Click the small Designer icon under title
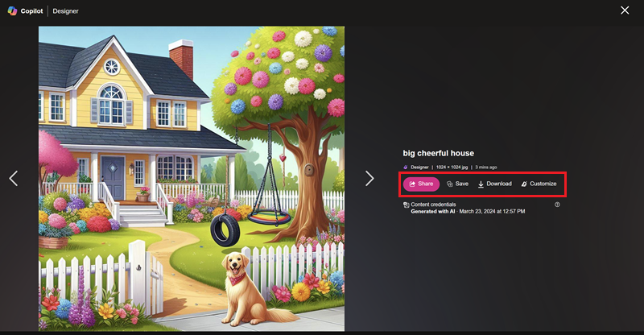 [406, 167]
